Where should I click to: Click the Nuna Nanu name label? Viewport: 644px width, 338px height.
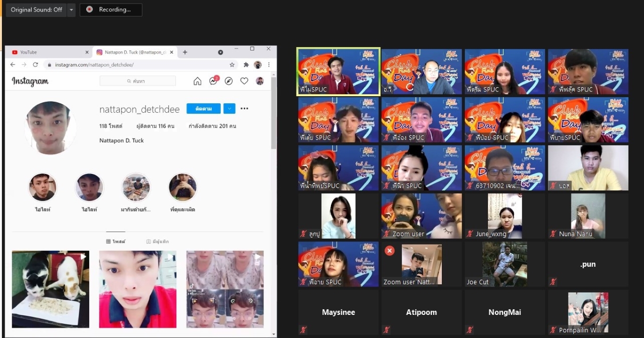pyautogui.click(x=576, y=234)
